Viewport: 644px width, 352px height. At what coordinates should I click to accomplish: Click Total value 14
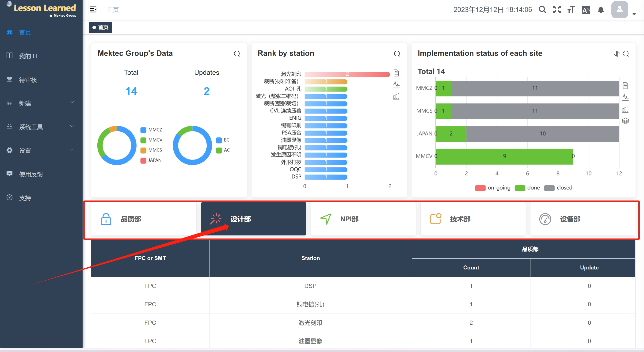coord(131,91)
